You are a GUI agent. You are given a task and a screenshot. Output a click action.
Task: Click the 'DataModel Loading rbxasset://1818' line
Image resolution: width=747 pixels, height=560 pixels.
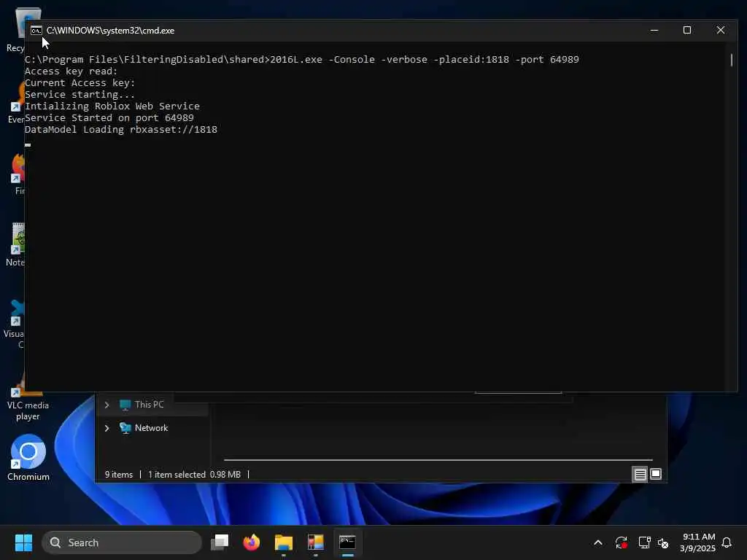coord(121,130)
